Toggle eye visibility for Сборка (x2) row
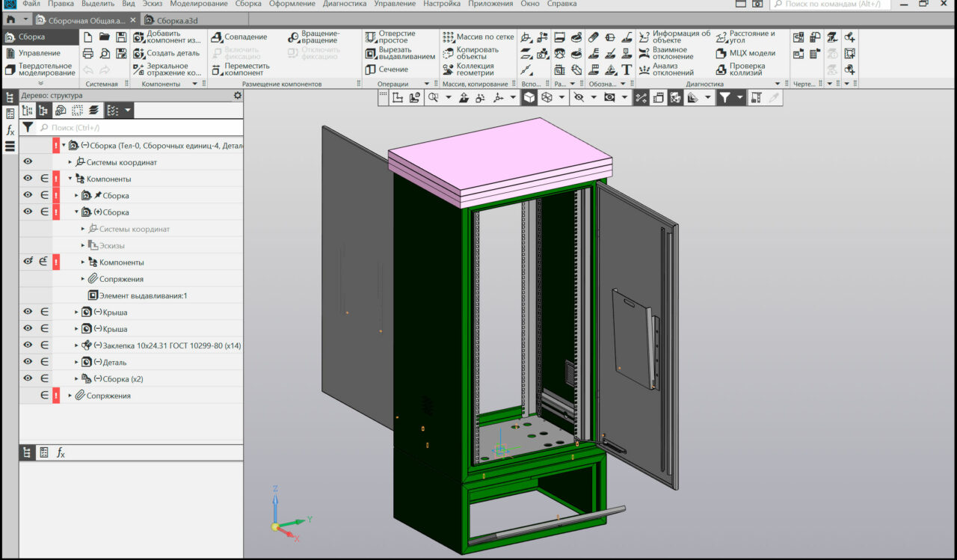 coord(28,378)
